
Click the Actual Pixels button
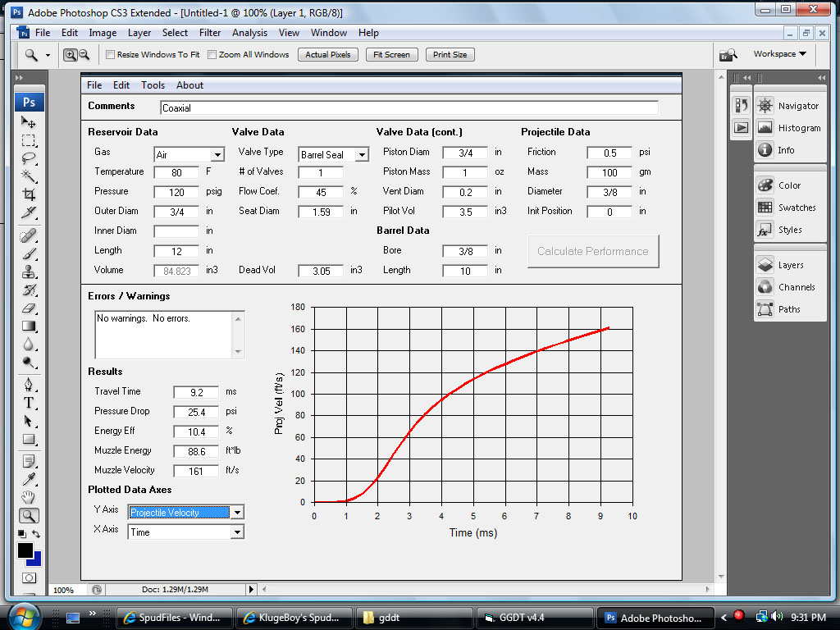(328, 55)
